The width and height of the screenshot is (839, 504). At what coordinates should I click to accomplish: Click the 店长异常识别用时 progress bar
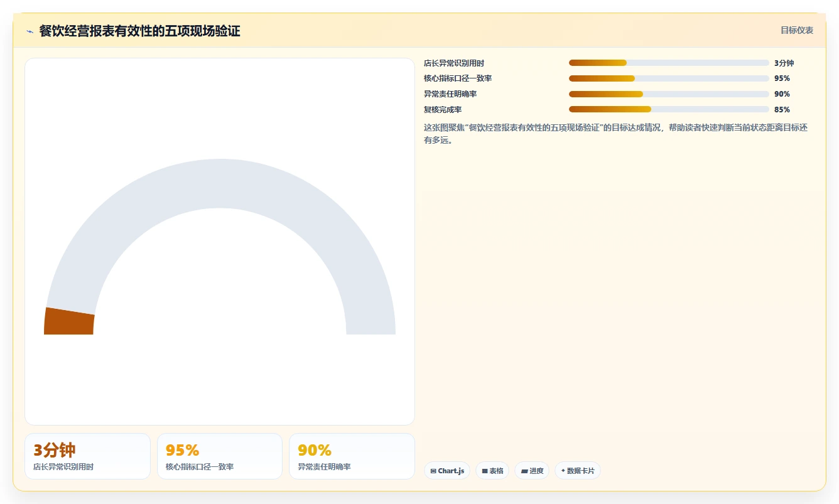click(669, 63)
